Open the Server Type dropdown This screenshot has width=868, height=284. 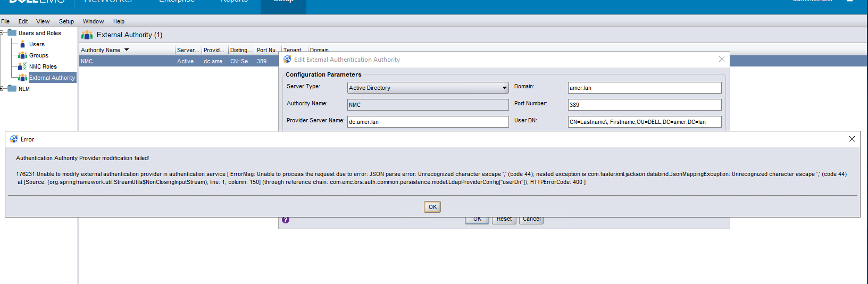tap(504, 88)
